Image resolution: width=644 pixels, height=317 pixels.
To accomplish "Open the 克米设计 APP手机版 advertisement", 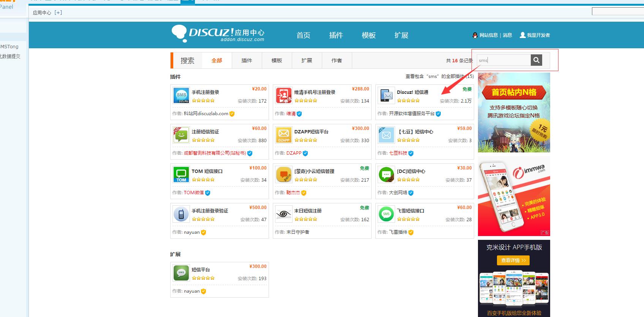I will [514, 278].
